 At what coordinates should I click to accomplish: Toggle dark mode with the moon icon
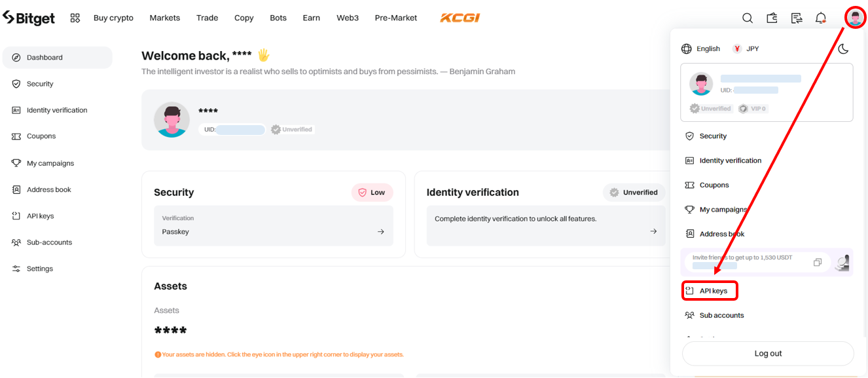point(843,48)
